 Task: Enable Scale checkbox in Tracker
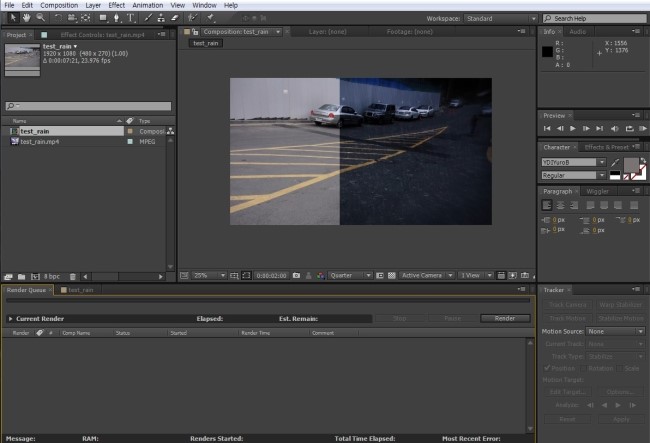point(620,368)
